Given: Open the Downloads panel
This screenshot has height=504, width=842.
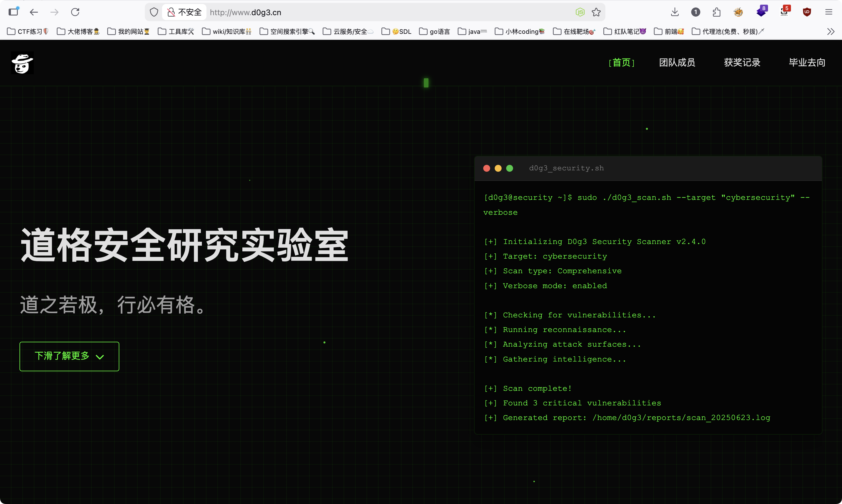Looking at the screenshot, I should coord(675,12).
